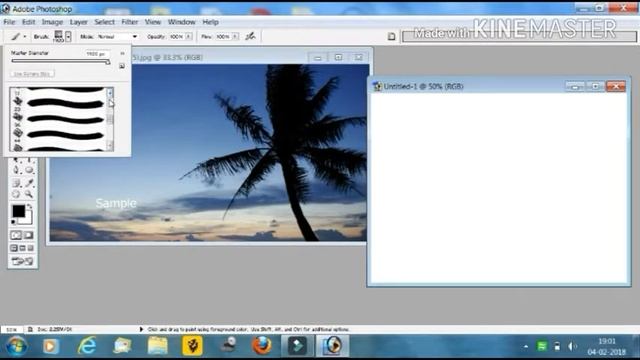Viewport: 640px width, 360px height.
Task: Open the Filter menu
Action: click(129, 22)
